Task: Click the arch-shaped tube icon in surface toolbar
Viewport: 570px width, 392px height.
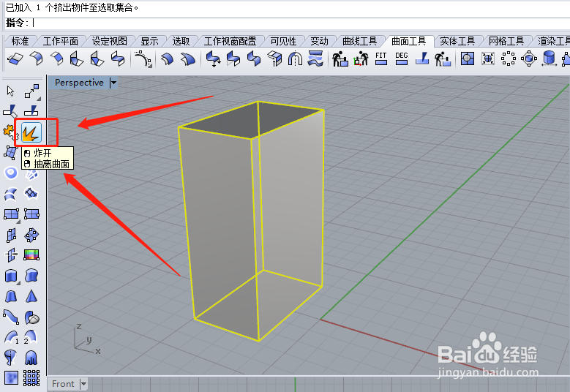Action: pyautogui.click(x=295, y=59)
